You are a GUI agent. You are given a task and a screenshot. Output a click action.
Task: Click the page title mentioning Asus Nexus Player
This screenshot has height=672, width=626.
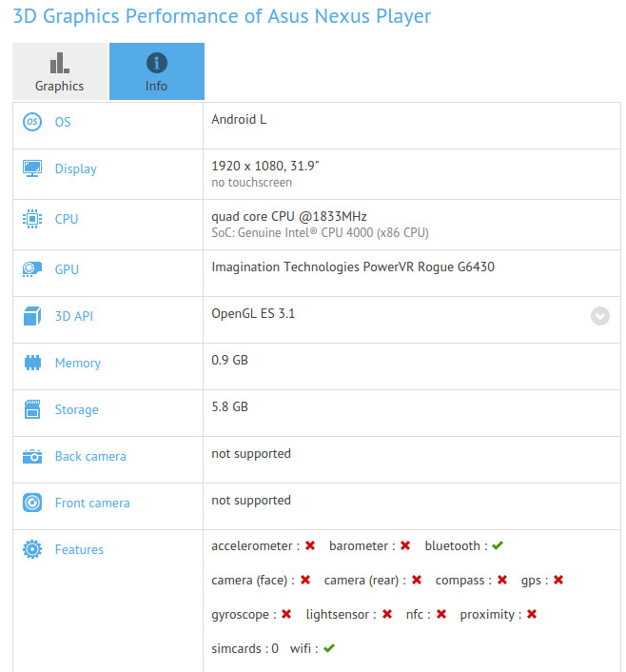click(x=222, y=16)
